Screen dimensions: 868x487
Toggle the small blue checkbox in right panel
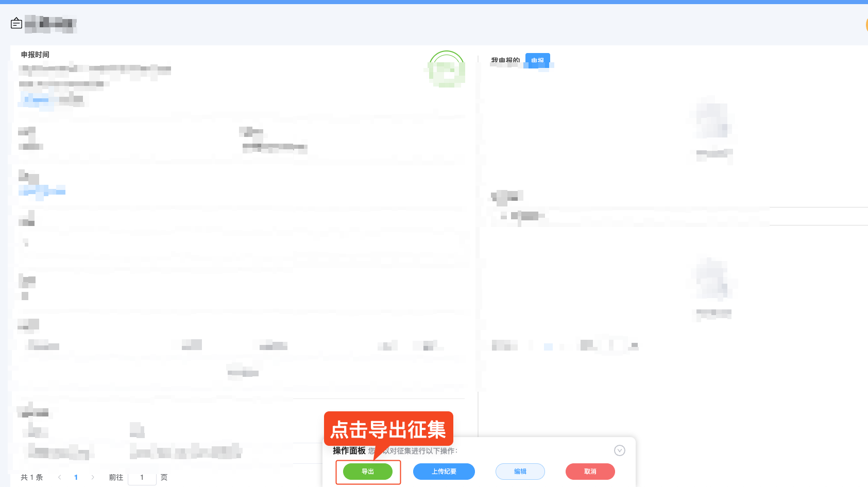tap(548, 346)
